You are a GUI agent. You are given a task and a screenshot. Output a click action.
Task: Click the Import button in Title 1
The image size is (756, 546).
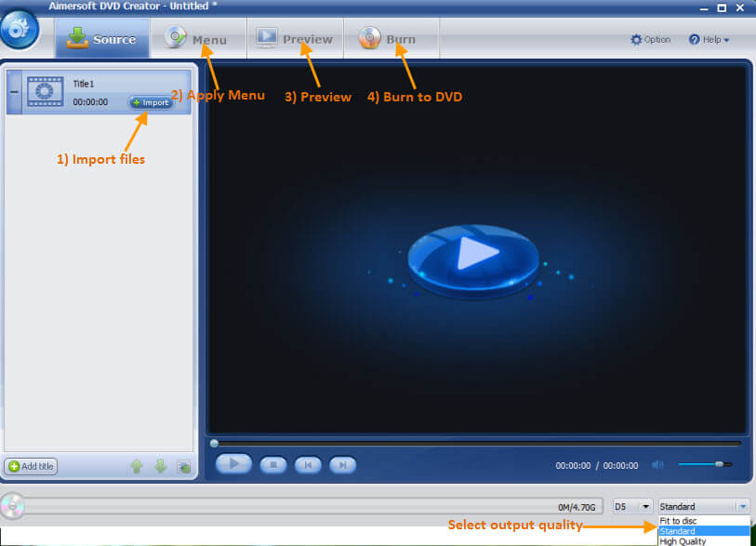click(x=151, y=102)
